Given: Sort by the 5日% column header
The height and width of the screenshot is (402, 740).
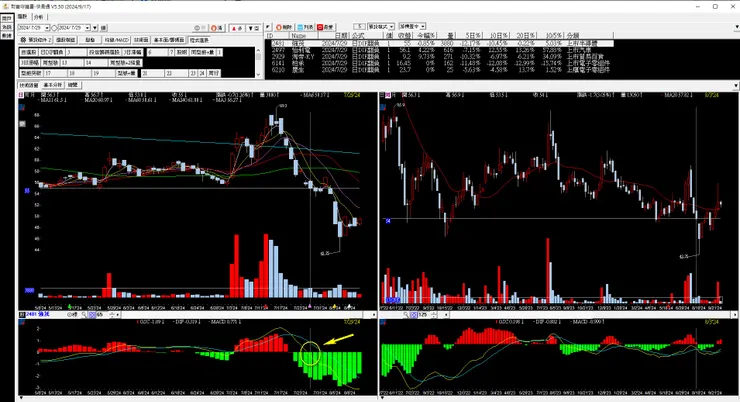Looking at the screenshot, I should [469, 36].
